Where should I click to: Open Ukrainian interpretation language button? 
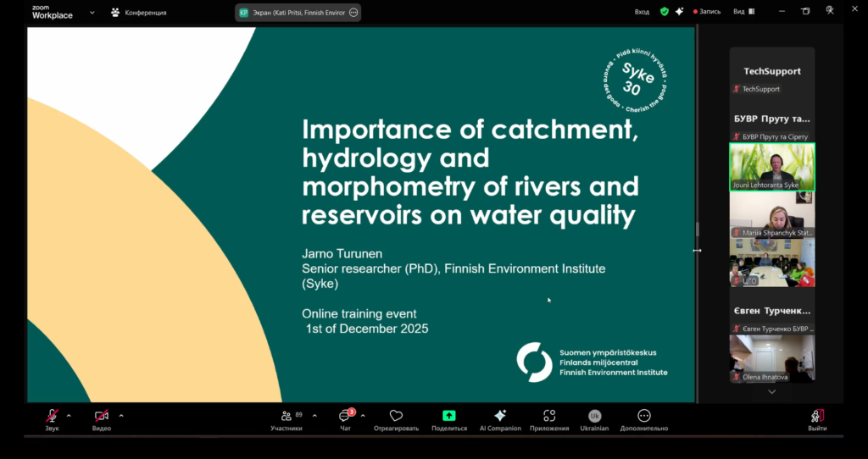(x=595, y=416)
